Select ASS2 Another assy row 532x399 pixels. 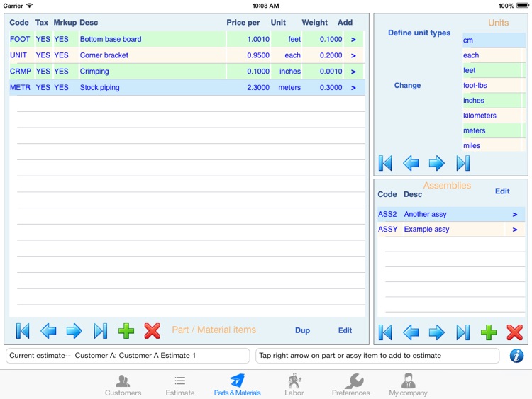451,214
